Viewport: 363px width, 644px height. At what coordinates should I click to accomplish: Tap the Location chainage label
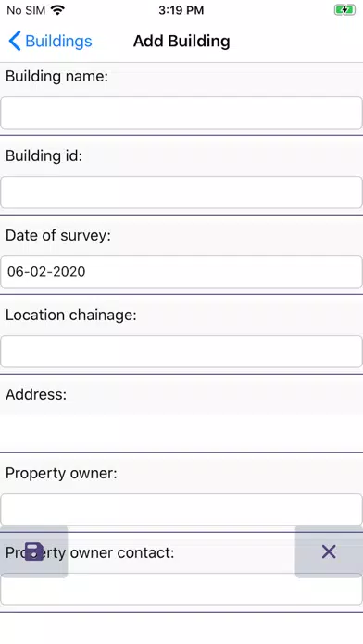click(x=70, y=315)
